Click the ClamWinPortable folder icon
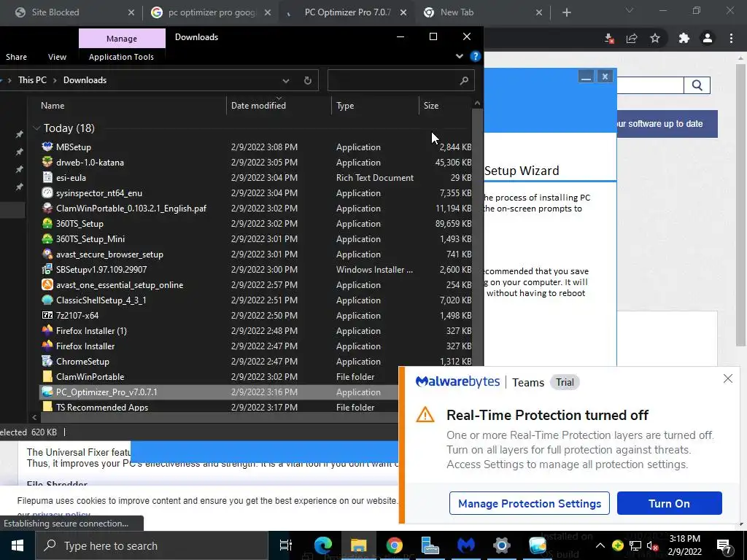The height and width of the screenshot is (560, 747). tap(47, 377)
